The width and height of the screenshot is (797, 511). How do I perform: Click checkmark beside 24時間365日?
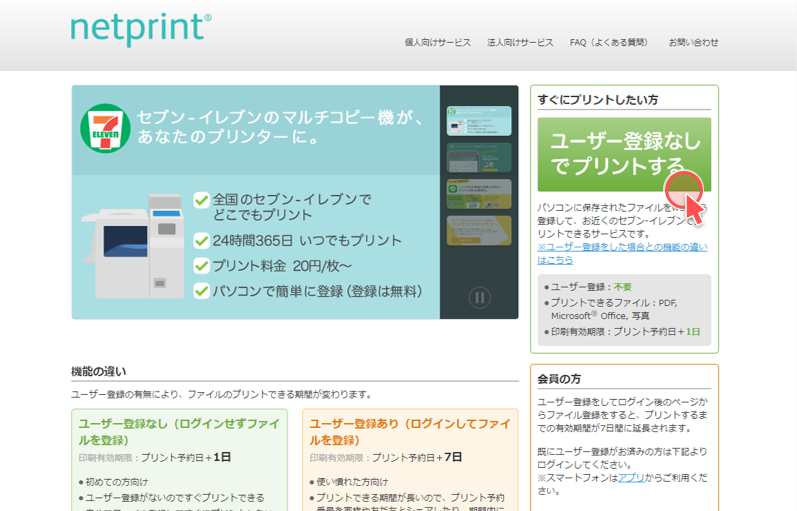click(x=202, y=240)
